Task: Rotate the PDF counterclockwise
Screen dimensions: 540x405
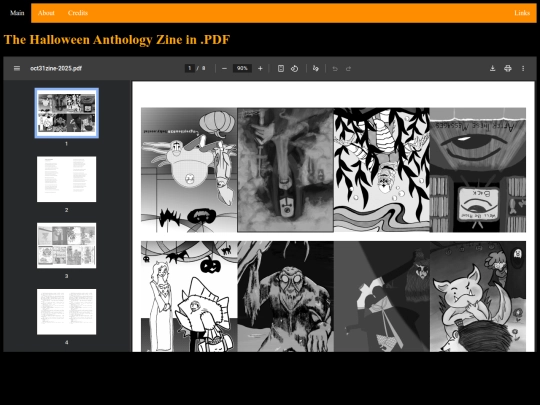Action: tap(294, 69)
